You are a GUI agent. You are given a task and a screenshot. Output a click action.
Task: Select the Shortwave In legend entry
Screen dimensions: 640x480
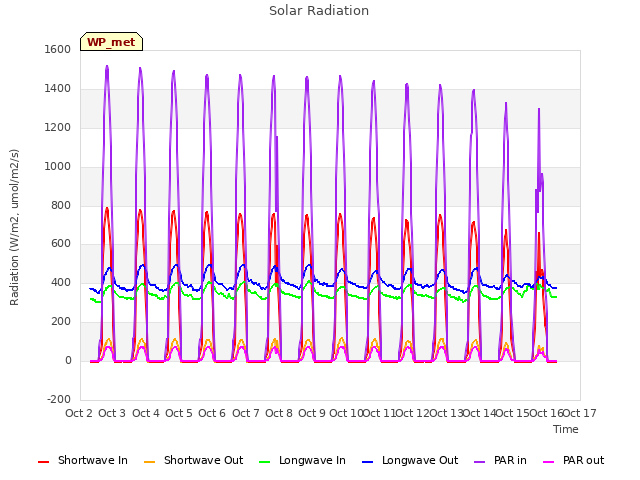coord(83,460)
